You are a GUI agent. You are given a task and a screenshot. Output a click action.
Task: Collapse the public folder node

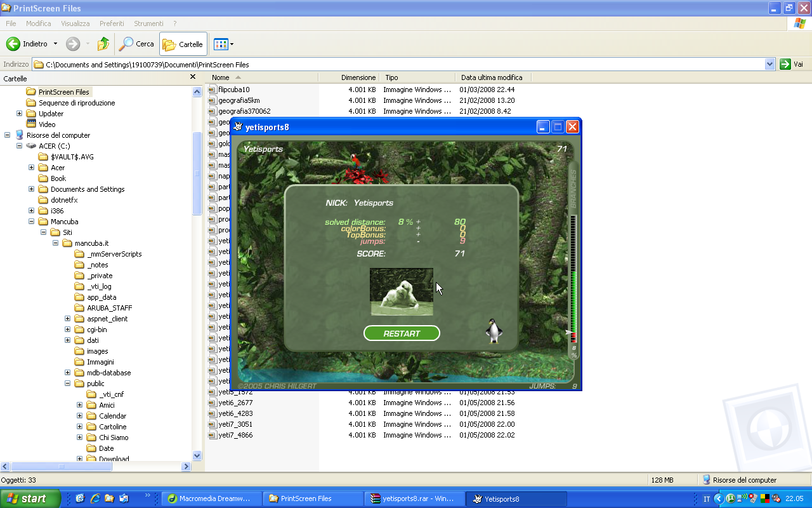(x=67, y=384)
